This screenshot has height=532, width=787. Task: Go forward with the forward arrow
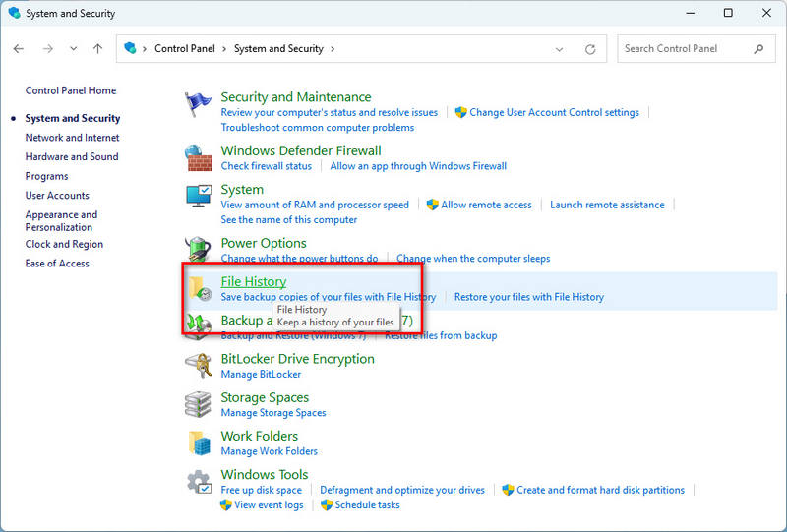coord(47,49)
